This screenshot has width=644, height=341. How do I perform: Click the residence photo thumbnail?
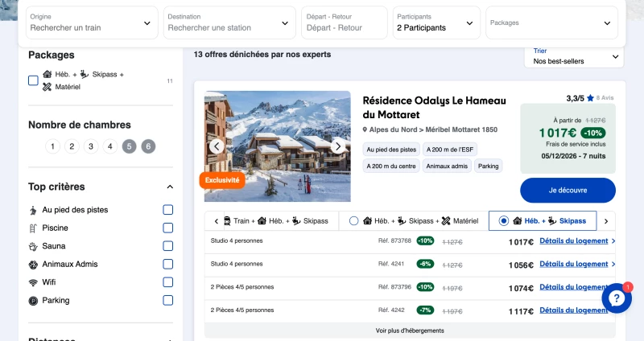(277, 146)
